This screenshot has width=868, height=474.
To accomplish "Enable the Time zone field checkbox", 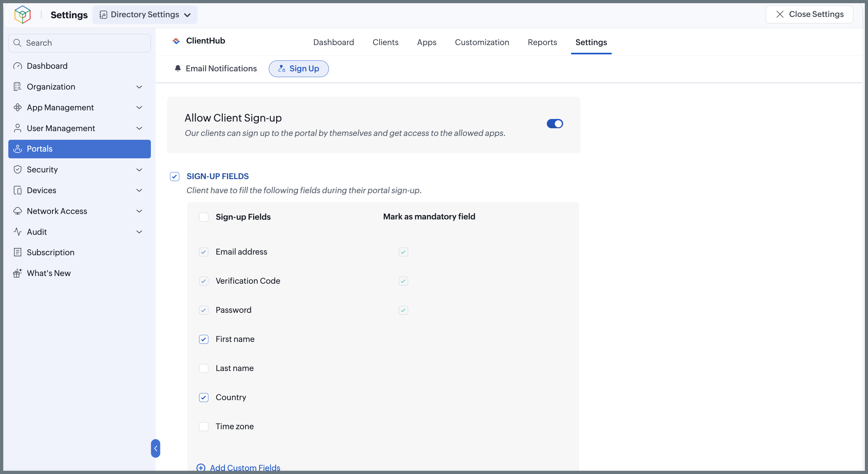I will coord(204,426).
